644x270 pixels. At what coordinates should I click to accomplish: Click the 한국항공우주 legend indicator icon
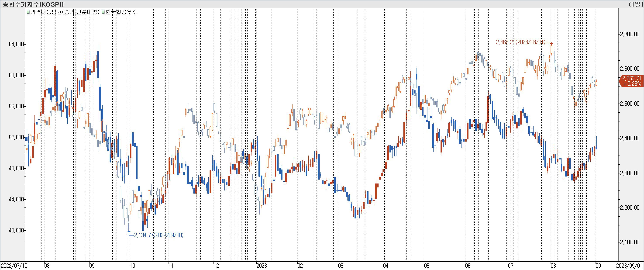[x=103, y=12]
